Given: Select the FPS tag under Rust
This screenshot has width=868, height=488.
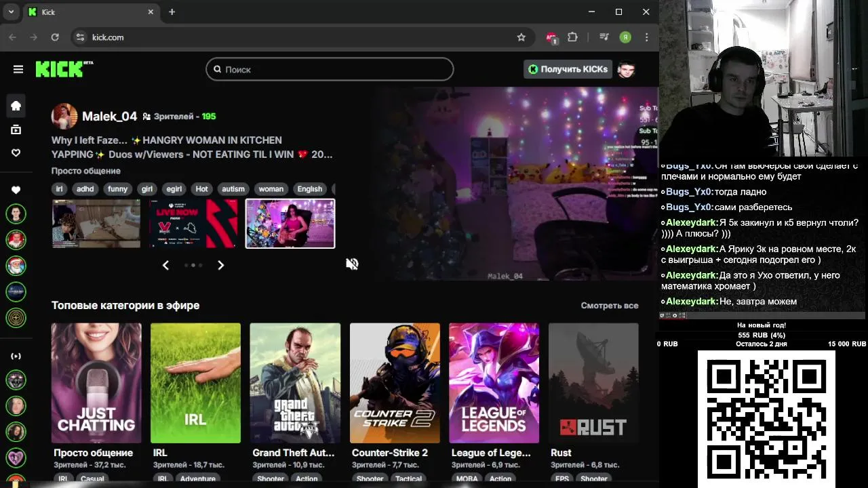Looking at the screenshot, I should pyautogui.click(x=562, y=479).
